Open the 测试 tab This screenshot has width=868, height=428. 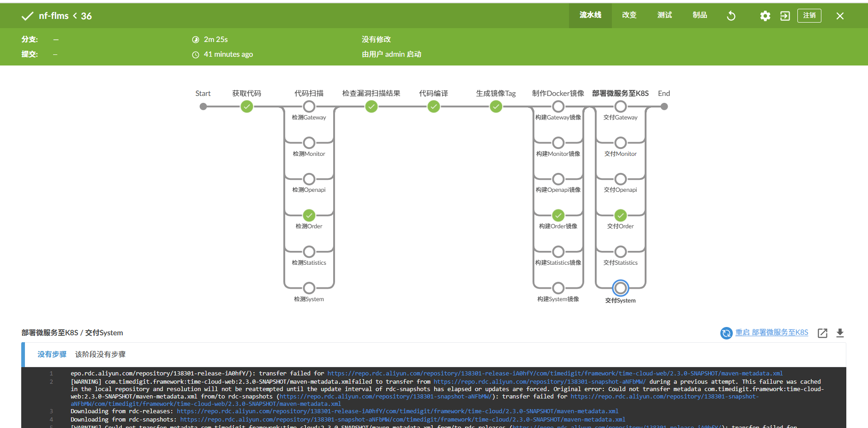664,15
